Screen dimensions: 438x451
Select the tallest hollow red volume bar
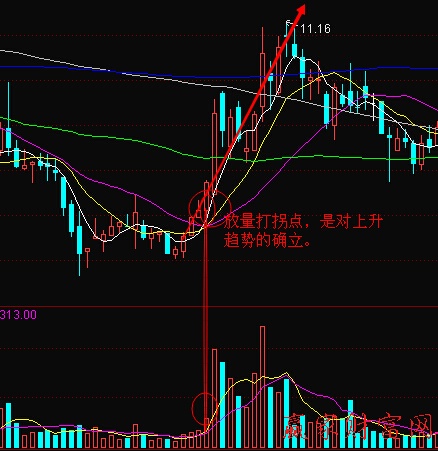point(262,387)
